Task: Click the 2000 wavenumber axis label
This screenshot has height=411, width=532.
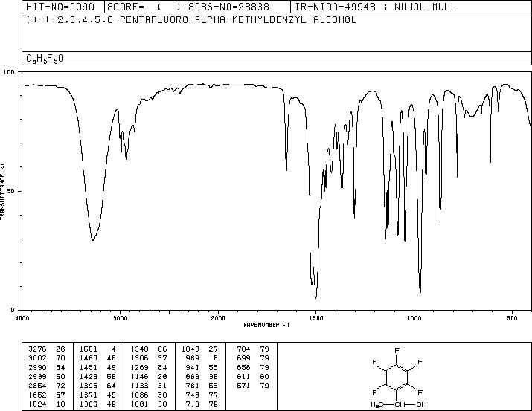Action: tap(218, 318)
